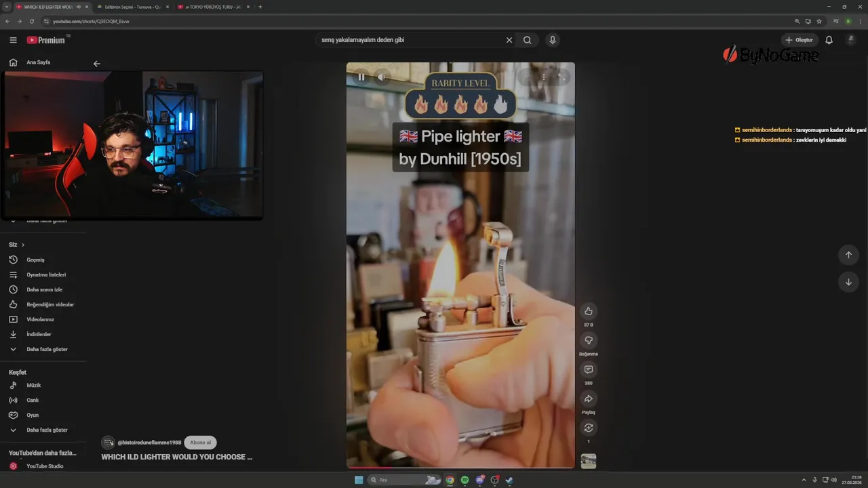Image resolution: width=868 pixels, height=488 pixels.
Task: Open channel @histoireduneflamme1988
Action: click(149, 443)
